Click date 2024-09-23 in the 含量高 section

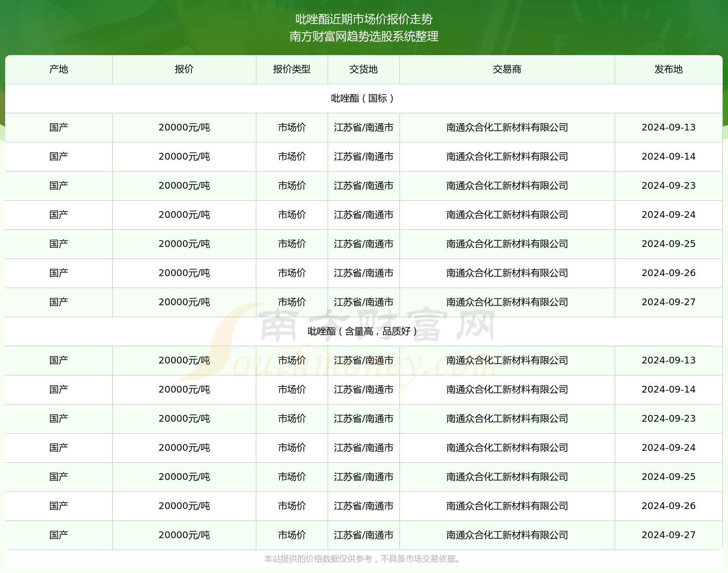(x=668, y=419)
